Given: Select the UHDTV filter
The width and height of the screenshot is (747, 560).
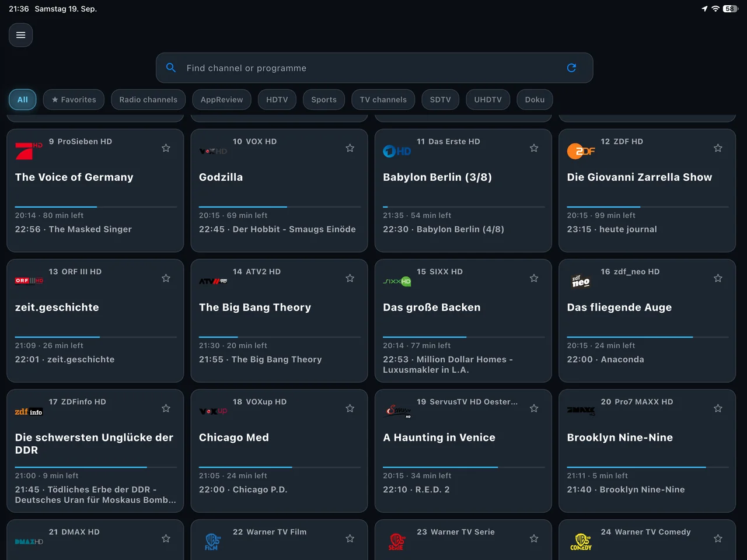Looking at the screenshot, I should (488, 100).
